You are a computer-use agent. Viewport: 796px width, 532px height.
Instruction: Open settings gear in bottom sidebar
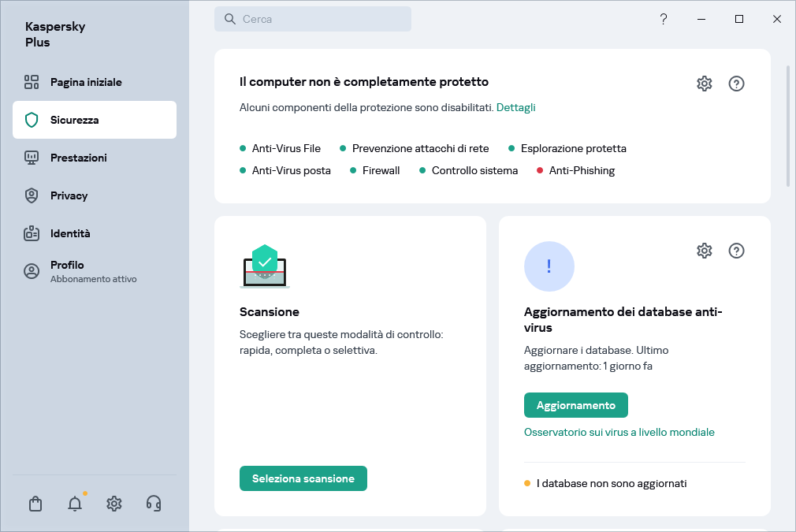[114, 504]
